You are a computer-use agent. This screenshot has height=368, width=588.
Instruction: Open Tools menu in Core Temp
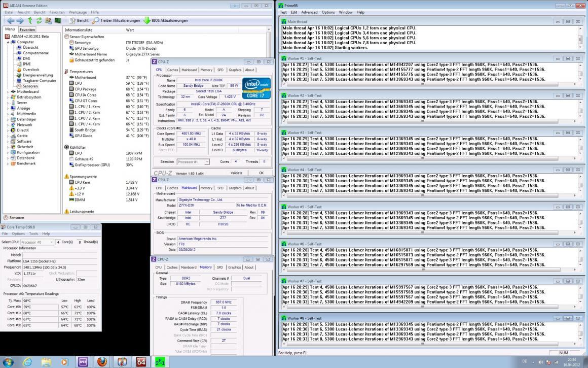pos(33,233)
